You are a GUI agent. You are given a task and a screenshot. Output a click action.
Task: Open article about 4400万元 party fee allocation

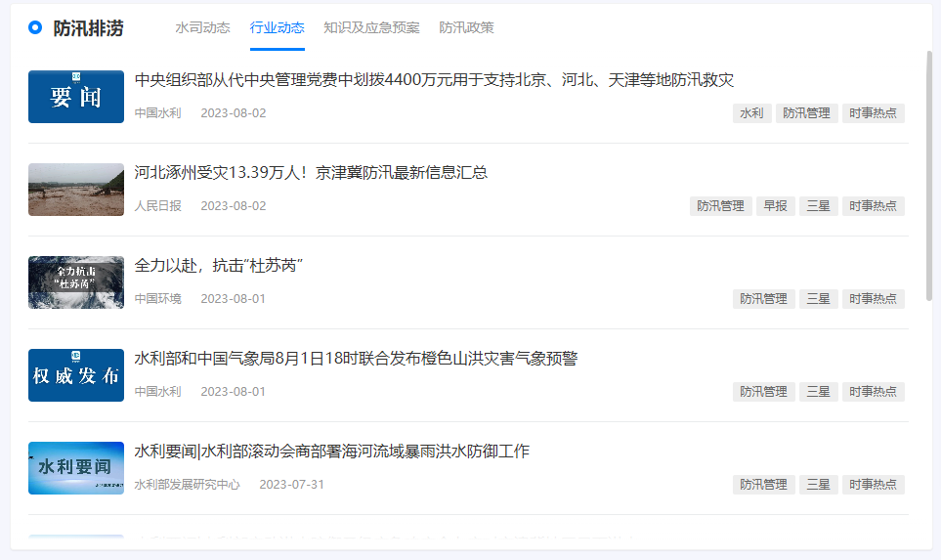(x=434, y=80)
